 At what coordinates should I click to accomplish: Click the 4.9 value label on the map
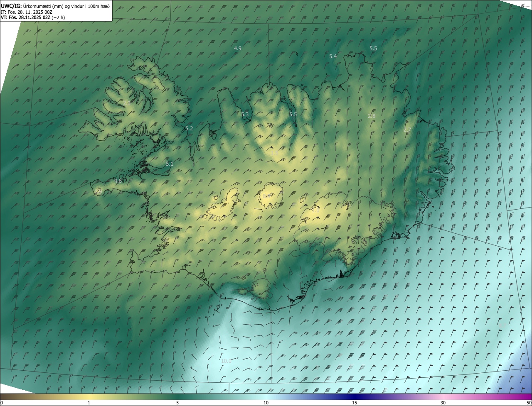[x=238, y=48]
